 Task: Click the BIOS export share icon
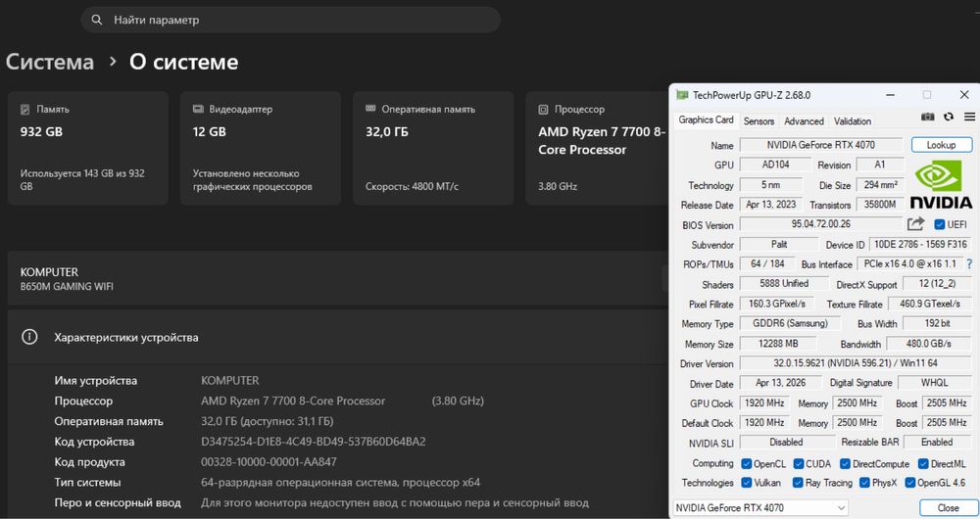[x=915, y=223]
